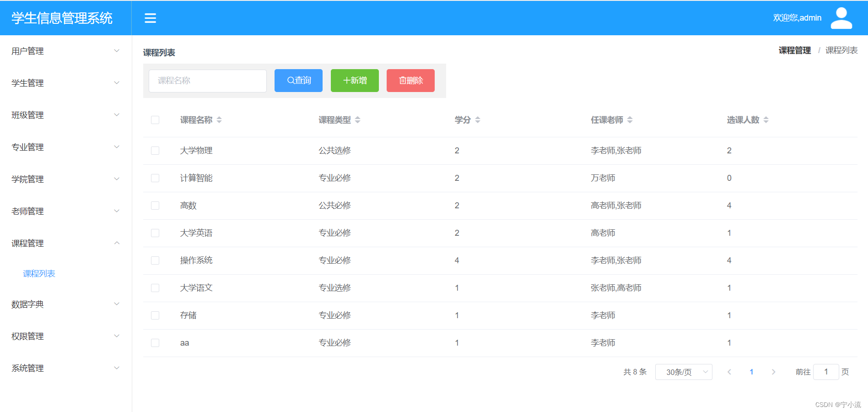Check the 存储 row checkbox
Viewport: 868px width, 412px height.
[155, 315]
